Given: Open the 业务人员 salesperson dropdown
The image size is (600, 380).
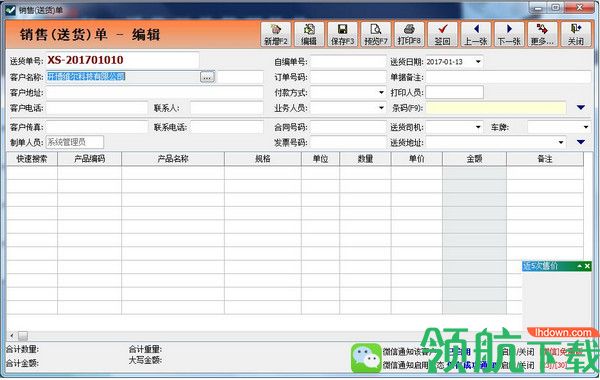Looking at the screenshot, I should [381, 108].
